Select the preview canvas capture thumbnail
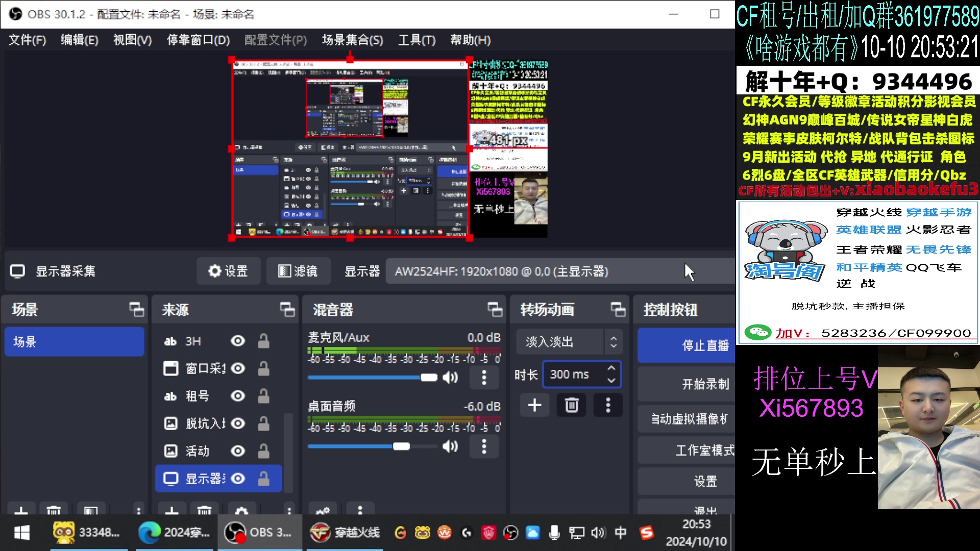This screenshot has width=980, height=551. click(x=350, y=148)
